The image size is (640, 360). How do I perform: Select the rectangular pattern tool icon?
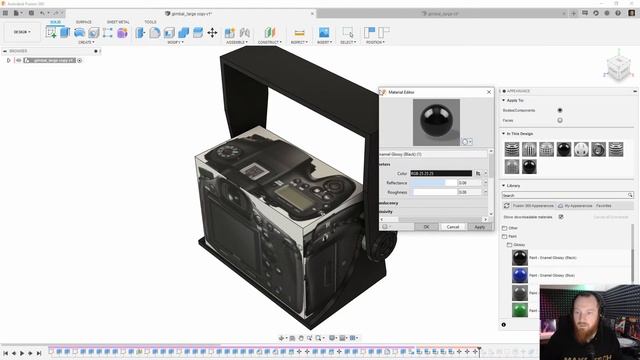107,32
